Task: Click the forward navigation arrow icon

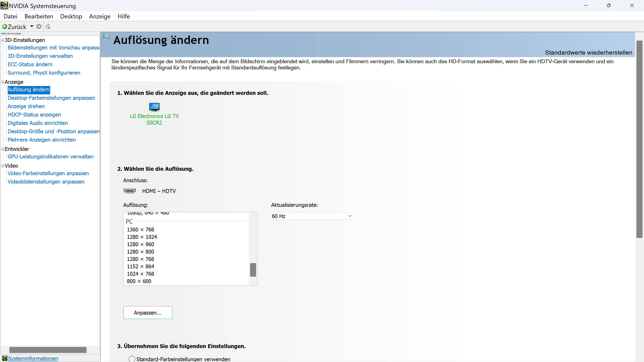Action: point(39,26)
